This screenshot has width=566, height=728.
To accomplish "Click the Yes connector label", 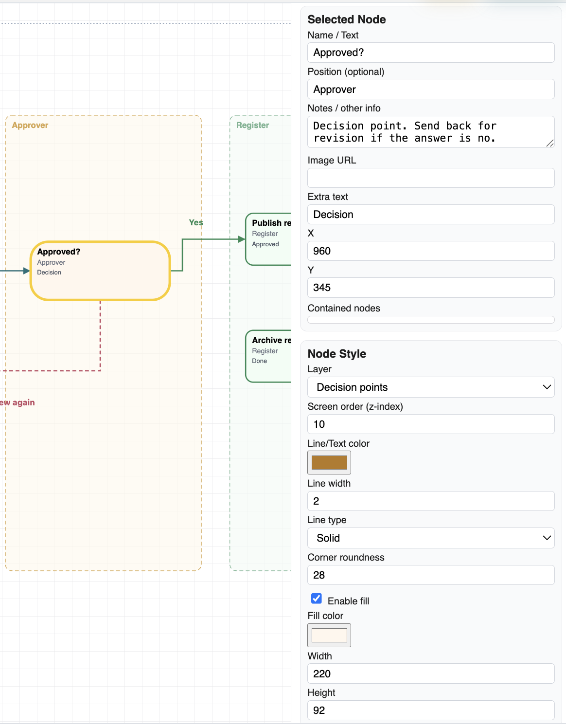I will 196,222.
